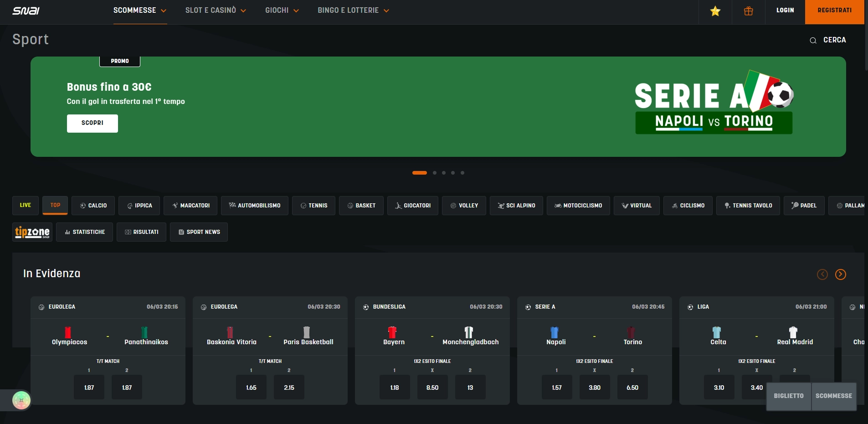
Task: Switch to the Live tab
Action: [26, 205]
